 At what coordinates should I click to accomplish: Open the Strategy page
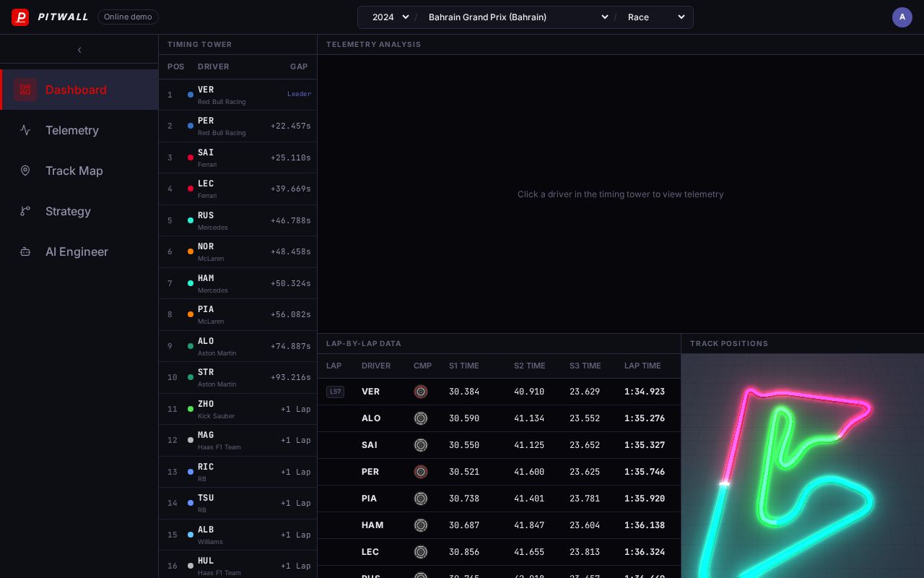coord(79,211)
